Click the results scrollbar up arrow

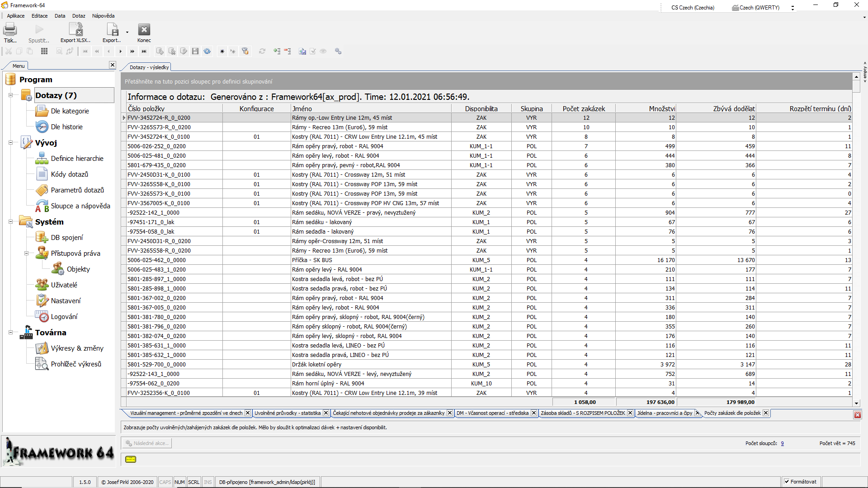pos(856,77)
